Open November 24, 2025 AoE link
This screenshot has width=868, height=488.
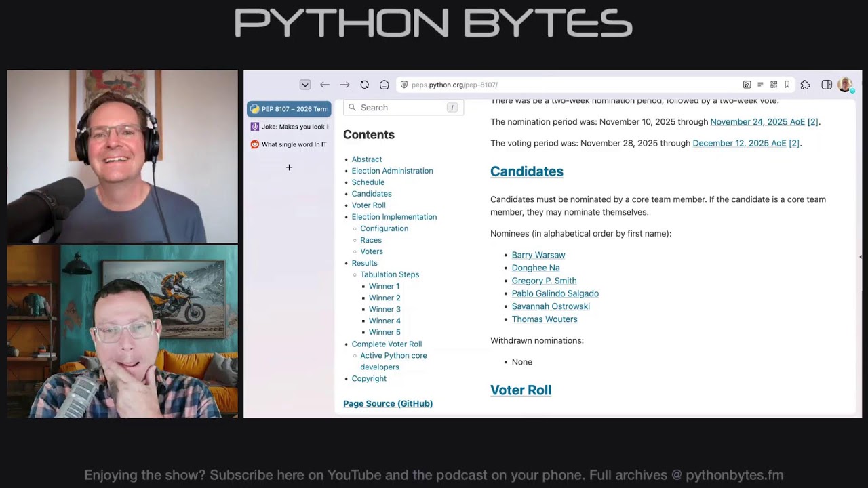757,122
